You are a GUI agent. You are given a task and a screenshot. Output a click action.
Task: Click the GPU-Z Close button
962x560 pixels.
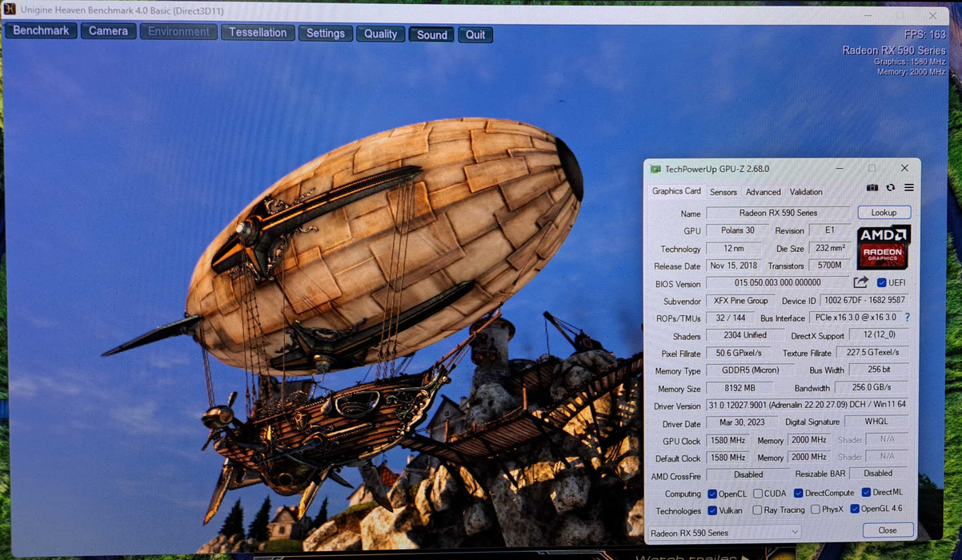pos(888,530)
